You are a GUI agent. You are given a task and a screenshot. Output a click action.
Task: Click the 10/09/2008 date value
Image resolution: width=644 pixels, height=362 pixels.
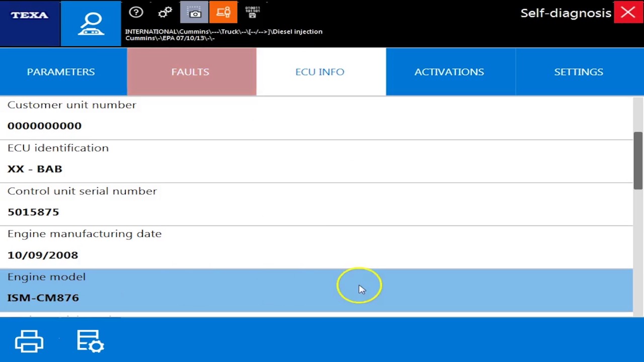point(43,255)
